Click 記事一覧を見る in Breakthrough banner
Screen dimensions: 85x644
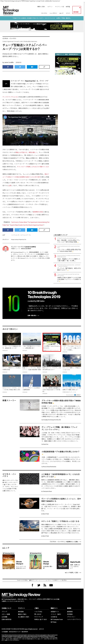(33, 316)
